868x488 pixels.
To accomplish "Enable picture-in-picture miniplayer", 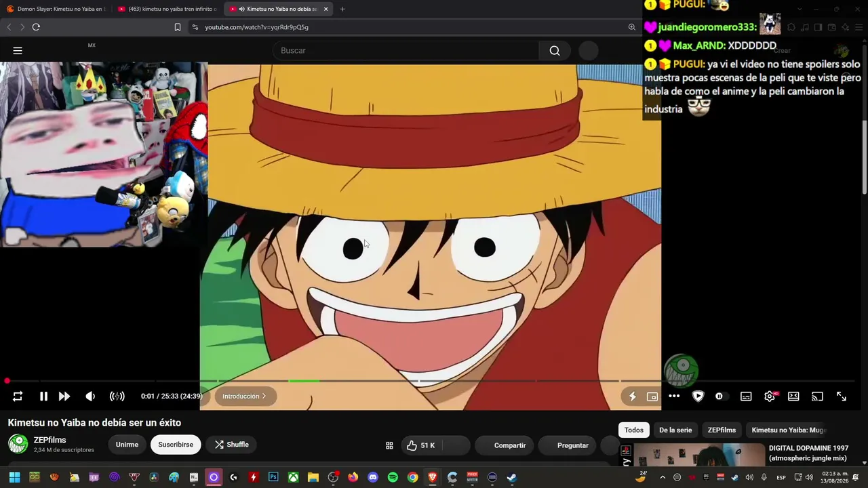I will coord(652,396).
